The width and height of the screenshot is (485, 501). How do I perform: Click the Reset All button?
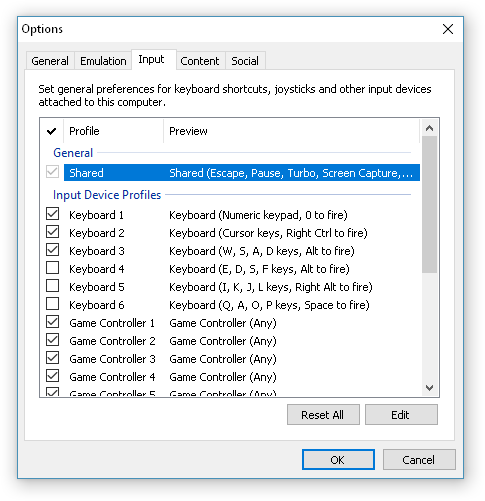pos(323,415)
